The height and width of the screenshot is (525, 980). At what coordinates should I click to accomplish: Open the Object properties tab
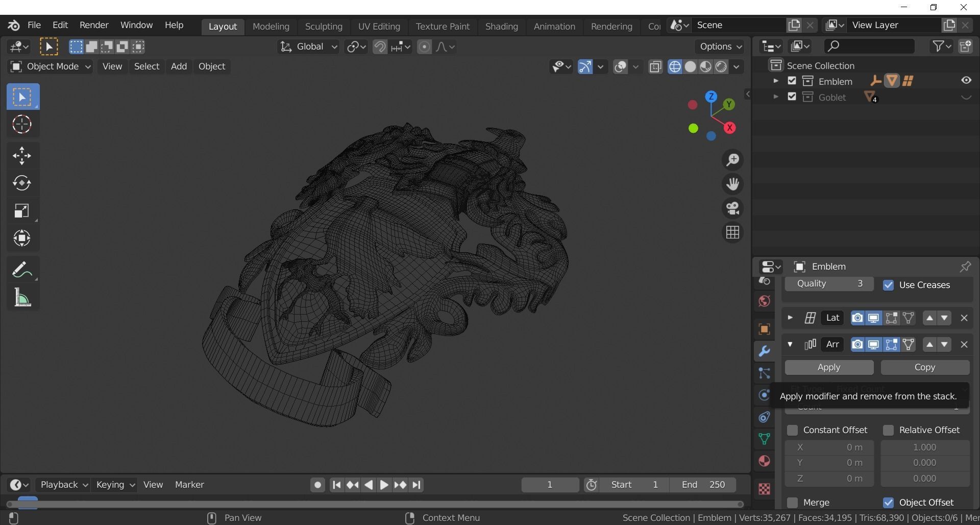click(x=764, y=329)
